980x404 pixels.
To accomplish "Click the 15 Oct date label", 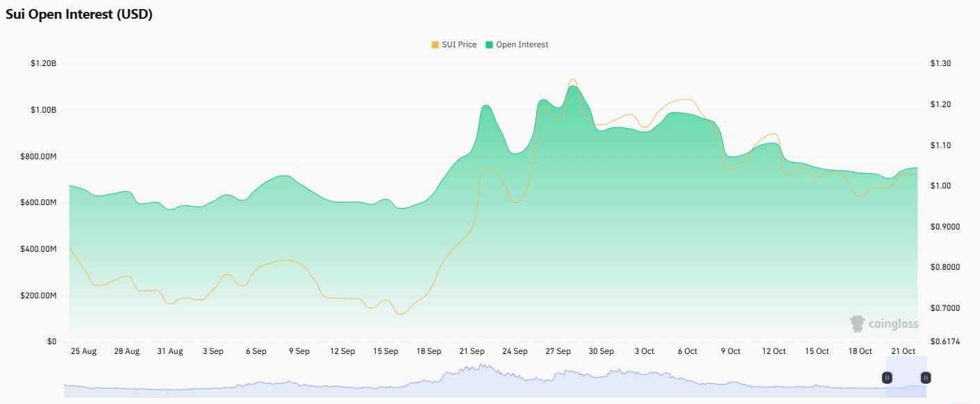I will tap(817, 351).
